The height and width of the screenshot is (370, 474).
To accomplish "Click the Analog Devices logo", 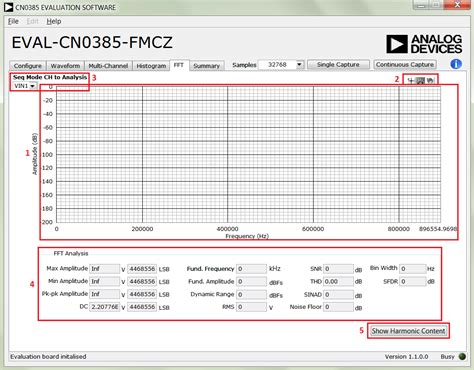I will coord(424,44).
